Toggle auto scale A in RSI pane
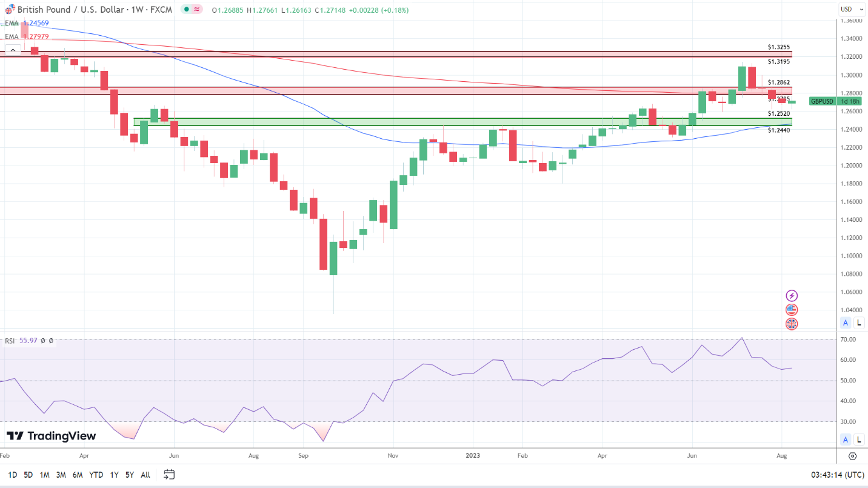Viewport: 868px width, 488px height. 846,440
